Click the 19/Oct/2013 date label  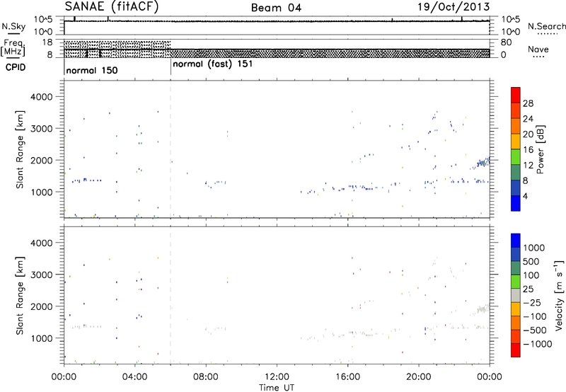(x=454, y=7)
